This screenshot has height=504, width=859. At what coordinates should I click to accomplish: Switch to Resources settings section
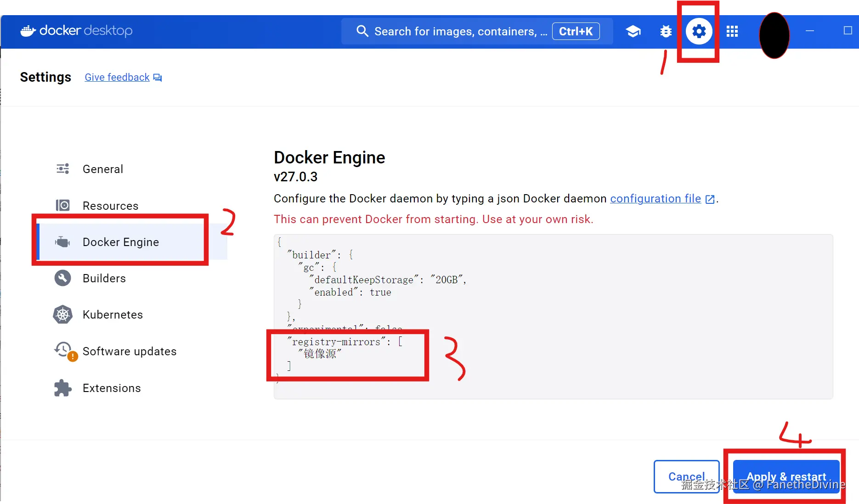tap(110, 206)
